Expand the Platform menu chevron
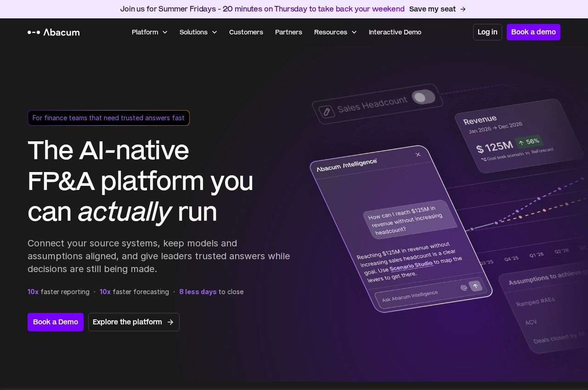This screenshot has width=588, height=390. coord(165,32)
